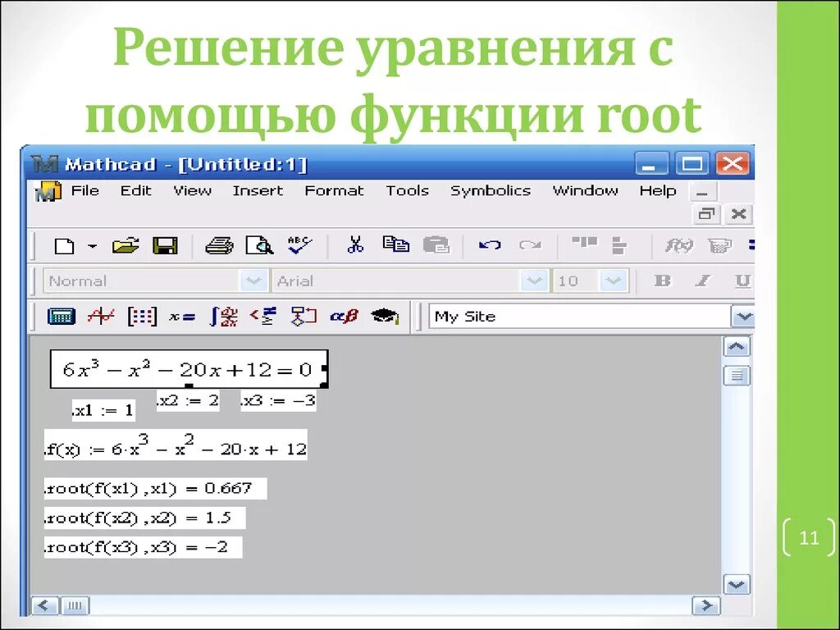This screenshot has height=630, width=840.
Task: Expand the font size 10 dropdown
Action: (614, 281)
